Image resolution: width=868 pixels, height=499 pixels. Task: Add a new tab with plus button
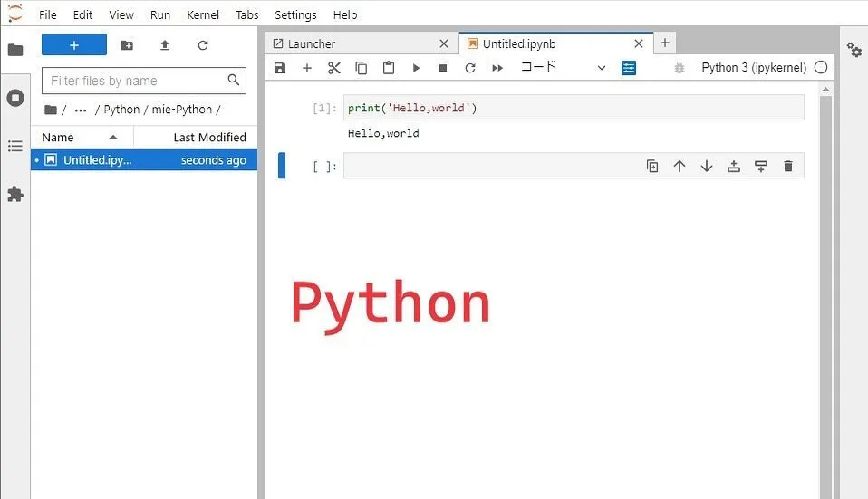coord(665,43)
